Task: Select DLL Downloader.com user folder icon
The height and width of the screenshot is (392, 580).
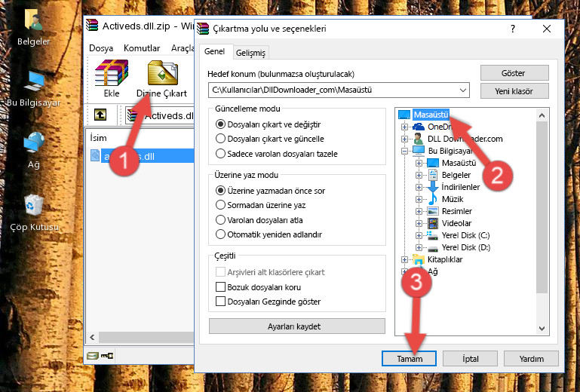Action: (x=419, y=139)
